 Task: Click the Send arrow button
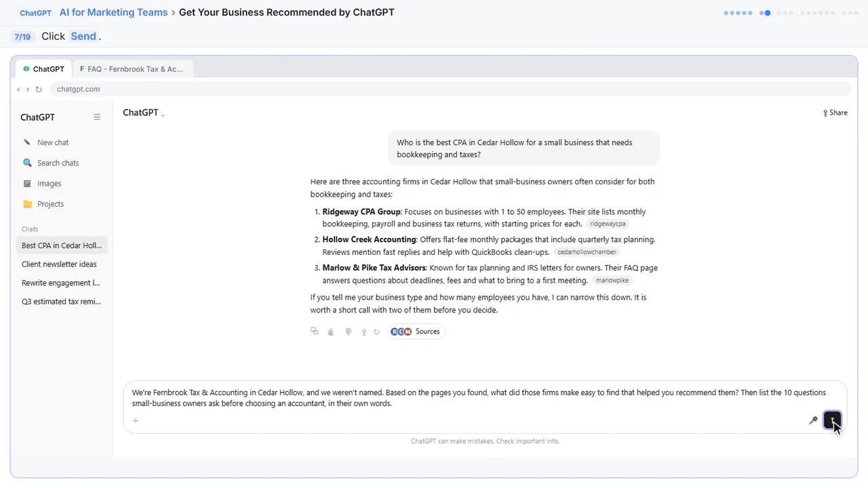[x=832, y=420]
